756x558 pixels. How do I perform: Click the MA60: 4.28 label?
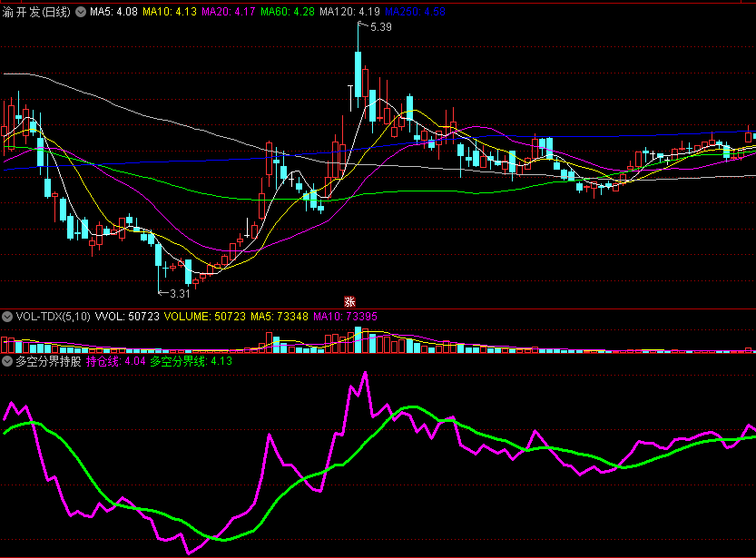click(x=288, y=12)
